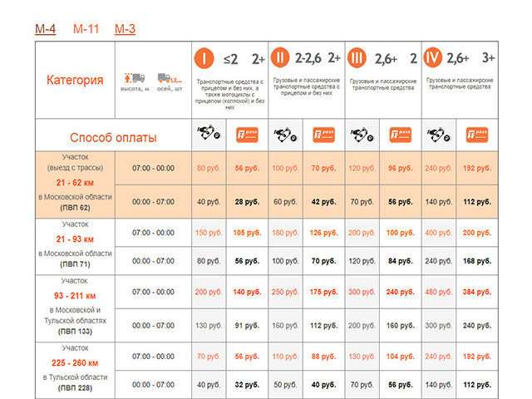Click the '150 руб.' price cell

pos(209,233)
